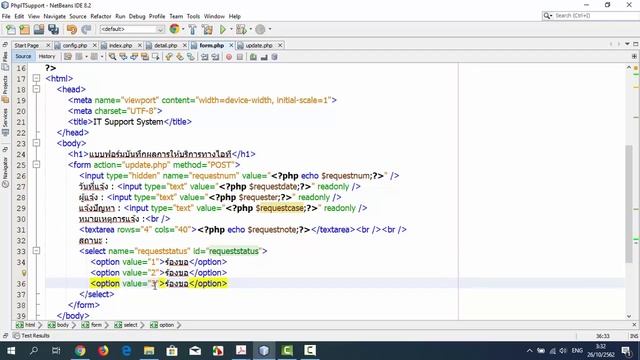Click the Stop Macro Recording icon

click(240, 57)
